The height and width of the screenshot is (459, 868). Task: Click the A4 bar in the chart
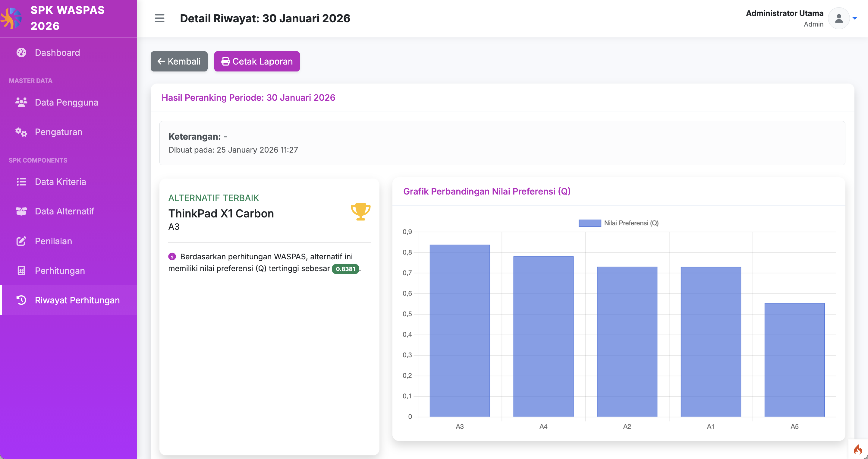point(543,337)
